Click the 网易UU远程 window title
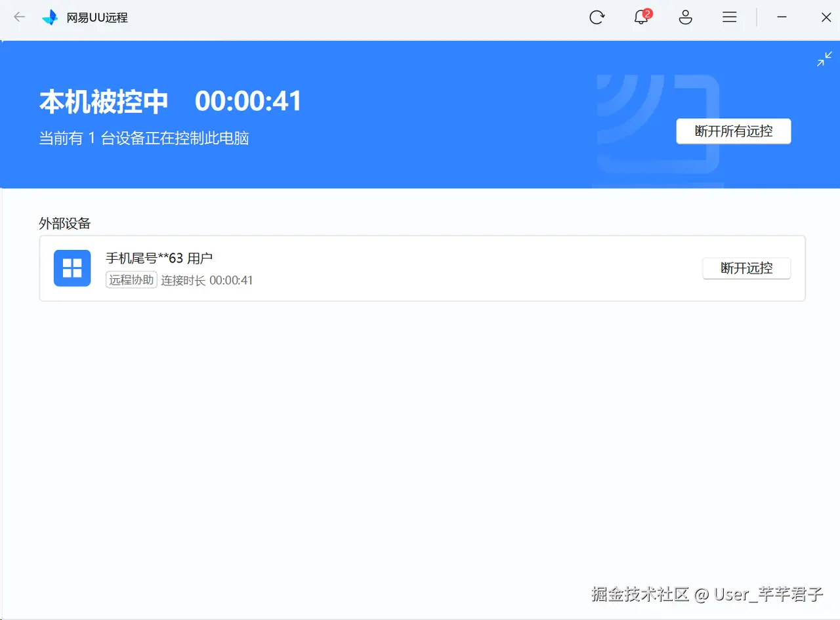 tap(97, 18)
